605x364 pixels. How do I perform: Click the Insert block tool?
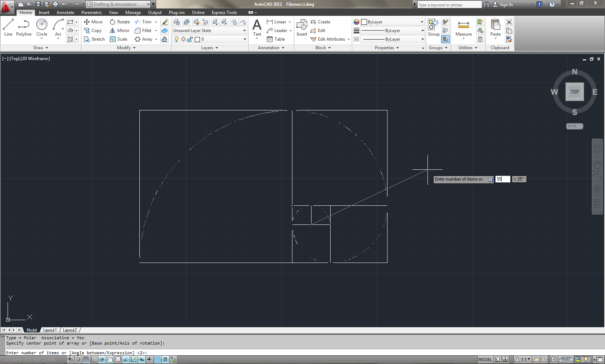(x=302, y=28)
